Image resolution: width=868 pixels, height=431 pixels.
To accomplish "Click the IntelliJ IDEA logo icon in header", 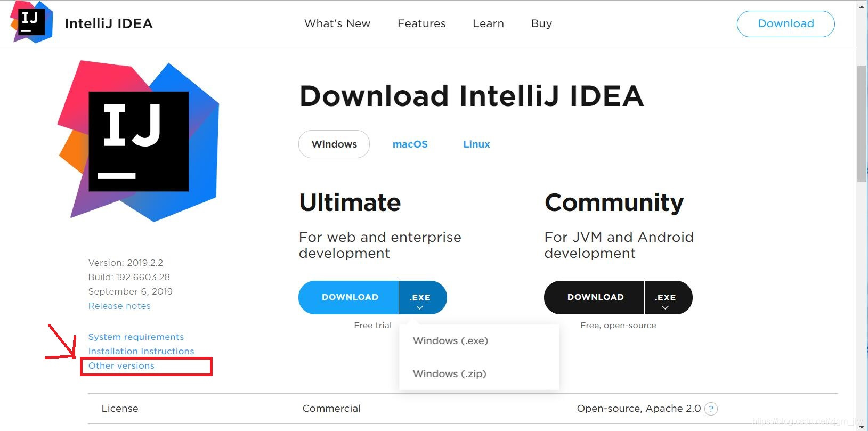I will point(31,22).
